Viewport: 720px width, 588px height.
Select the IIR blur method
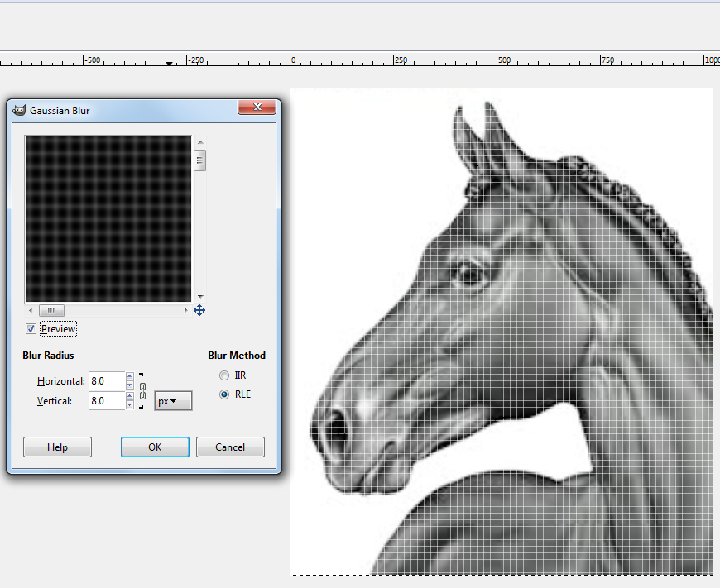pyautogui.click(x=223, y=375)
